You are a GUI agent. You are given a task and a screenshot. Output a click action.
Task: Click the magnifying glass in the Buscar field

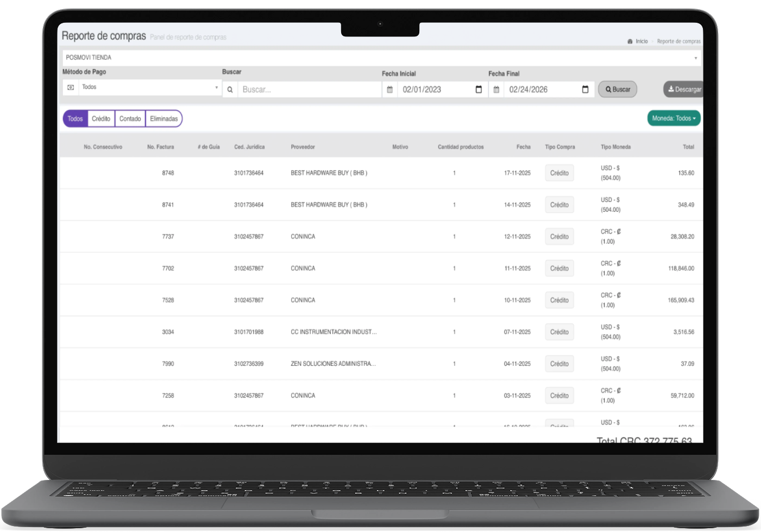tap(230, 90)
